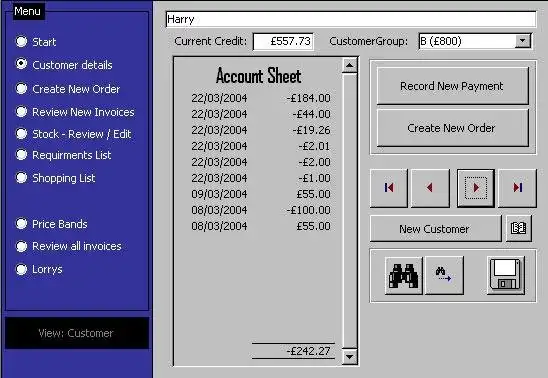The image size is (548, 378).
Task: Choose Create New Order in the Menu panel
Action: 68,89
